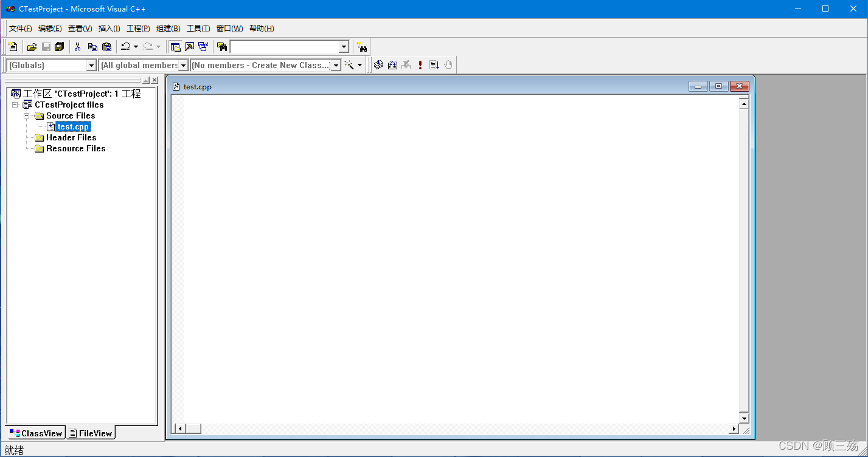Compile the current file
The height and width of the screenshot is (457, 868).
[378, 65]
